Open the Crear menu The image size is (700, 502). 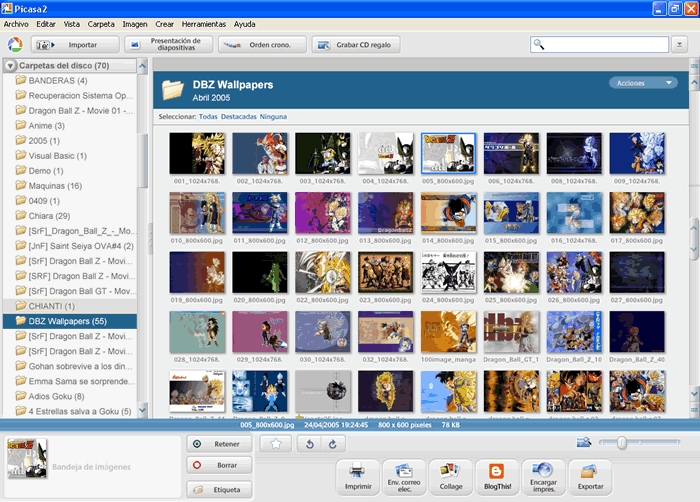click(164, 24)
